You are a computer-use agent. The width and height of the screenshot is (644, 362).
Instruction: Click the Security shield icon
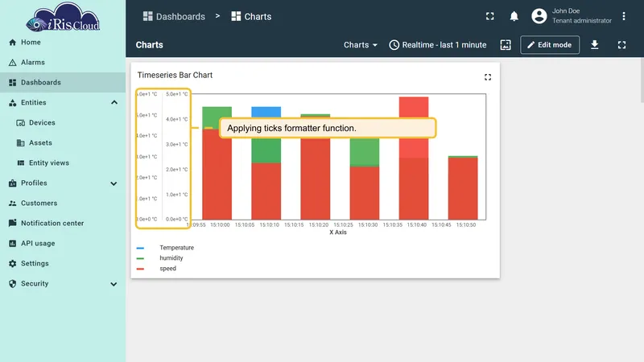[x=12, y=284]
